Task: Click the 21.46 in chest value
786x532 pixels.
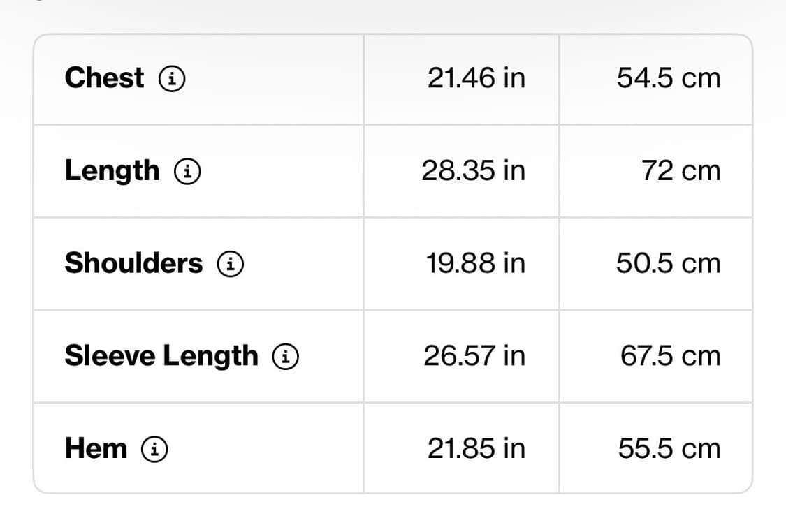Action: (476, 79)
